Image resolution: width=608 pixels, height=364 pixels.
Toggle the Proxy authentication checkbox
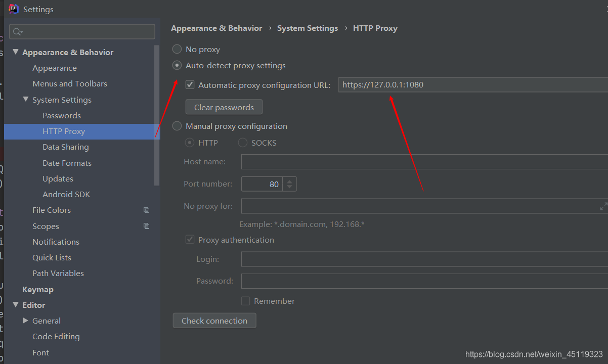190,240
